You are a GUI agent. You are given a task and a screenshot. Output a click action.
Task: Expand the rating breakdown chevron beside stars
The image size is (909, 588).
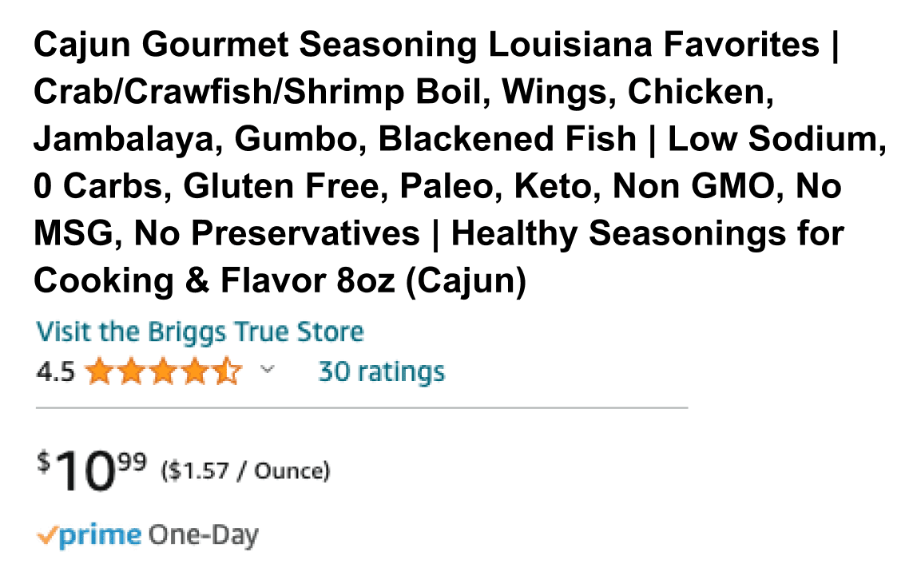pyautogui.click(x=268, y=370)
